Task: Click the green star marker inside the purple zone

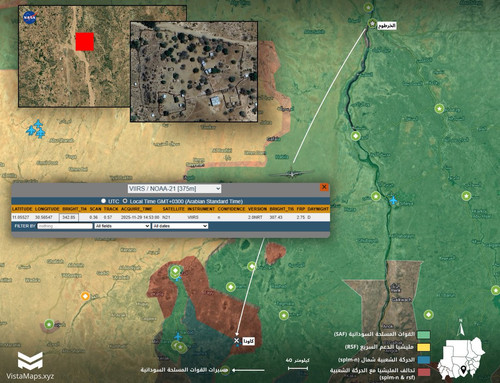Action: [x=49, y=324]
